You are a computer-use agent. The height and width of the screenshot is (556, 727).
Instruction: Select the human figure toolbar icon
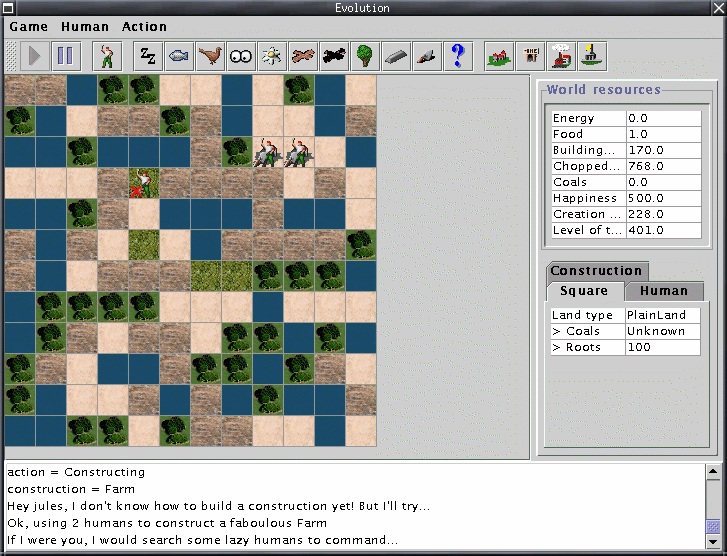coord(106,56)
